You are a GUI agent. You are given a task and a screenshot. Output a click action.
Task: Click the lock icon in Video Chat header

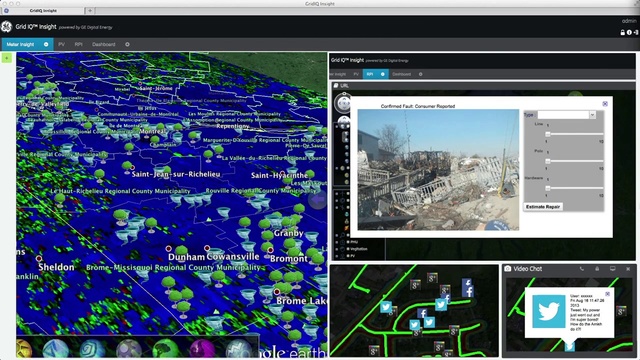tap(597, 269)
